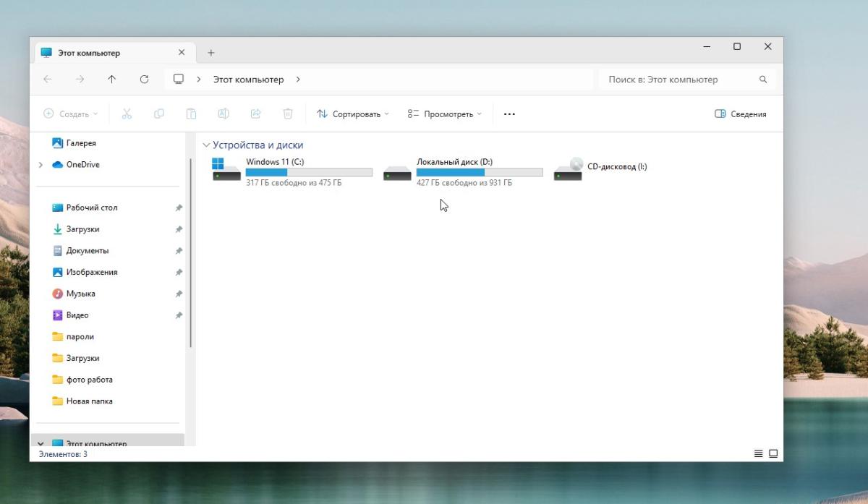The image size is (868, 504).
Task: Collapse the Устройства и диски group
Action: (x=207, y=145)
